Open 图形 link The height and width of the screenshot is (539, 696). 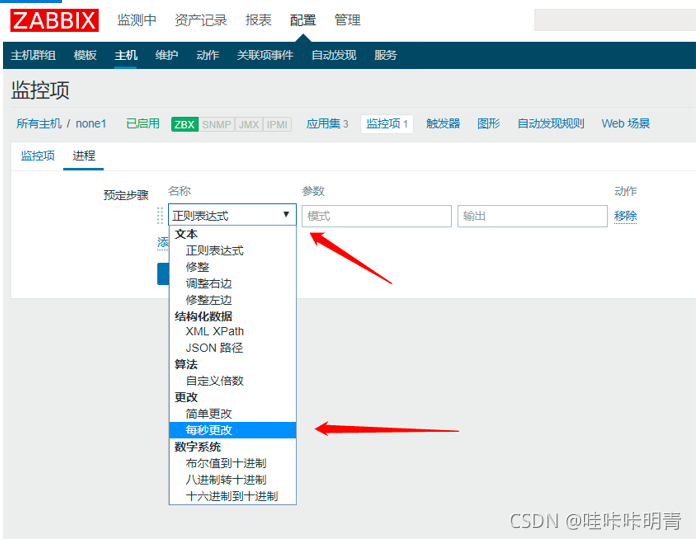[x=489, y=123]
